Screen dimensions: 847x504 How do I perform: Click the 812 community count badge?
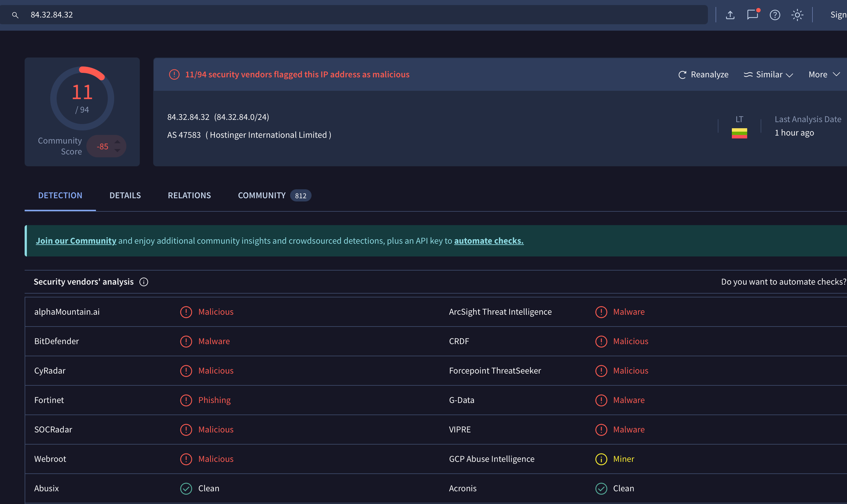(301, 196)
